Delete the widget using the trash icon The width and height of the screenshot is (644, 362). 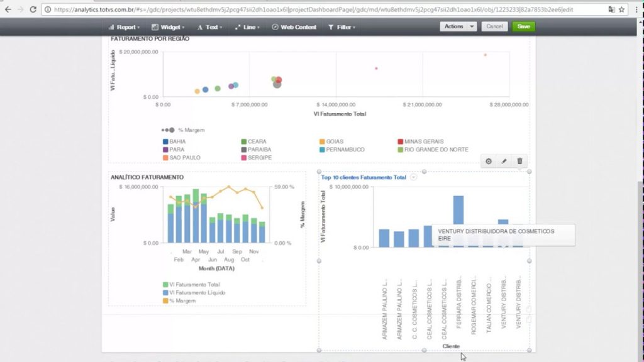pos(519,161)
